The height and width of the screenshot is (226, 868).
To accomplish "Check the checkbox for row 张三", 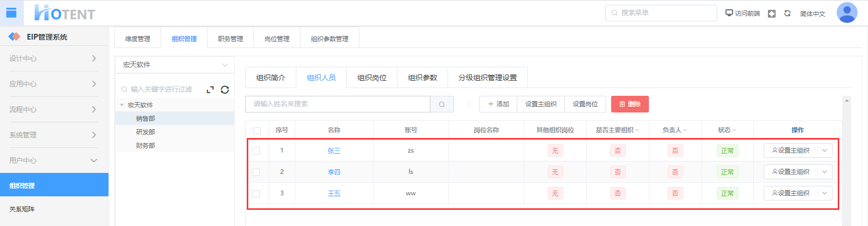I will (x=256, y=151).
